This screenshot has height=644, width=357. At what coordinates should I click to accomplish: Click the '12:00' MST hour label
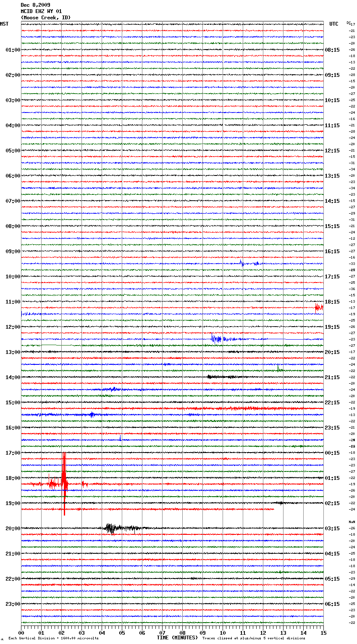coord(13,327)
